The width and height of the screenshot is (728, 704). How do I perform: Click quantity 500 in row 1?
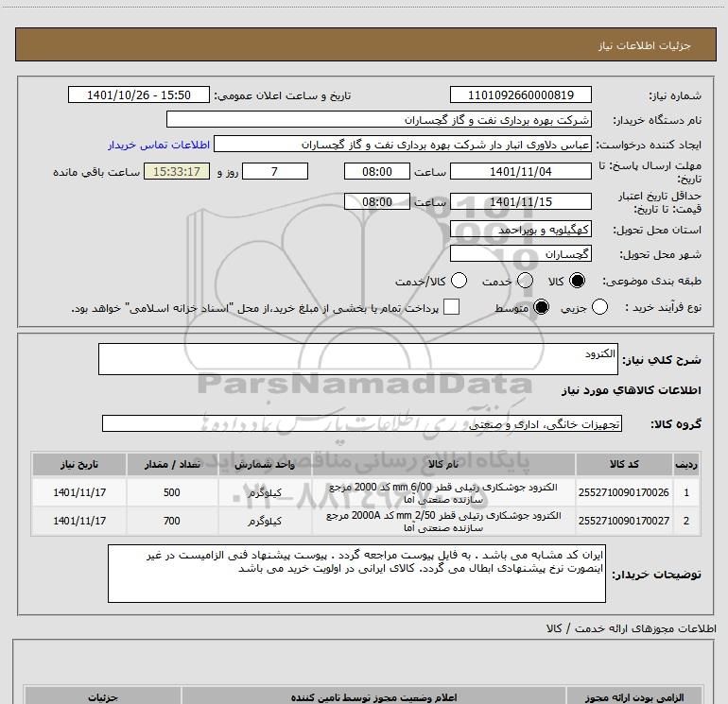[172, 492]
